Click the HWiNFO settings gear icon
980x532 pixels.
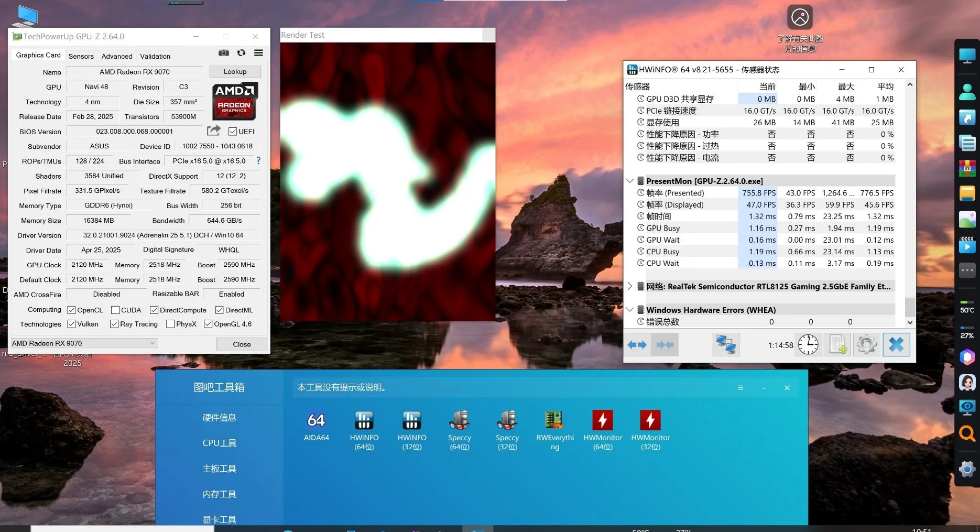[x=866, y=345]
